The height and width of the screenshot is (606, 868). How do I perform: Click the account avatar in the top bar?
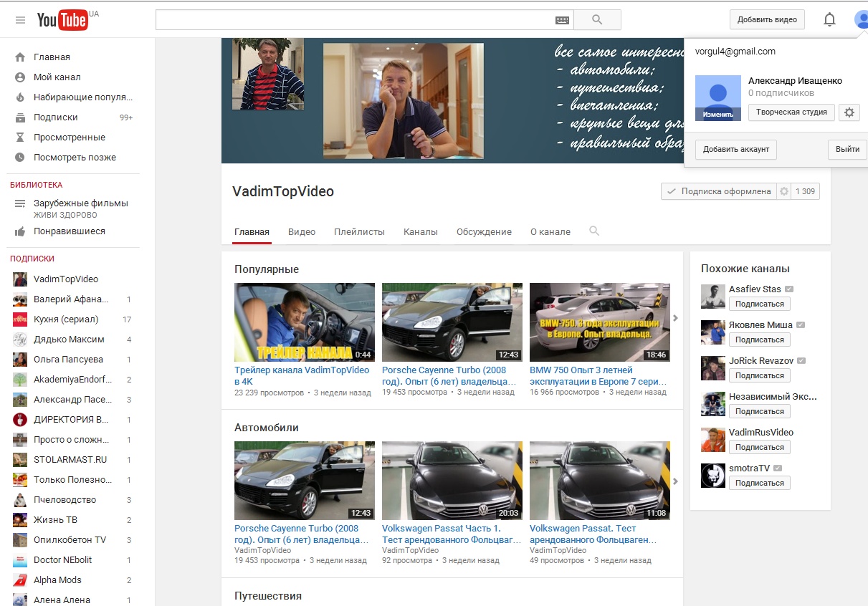pyautogui.click(x=861, y=20)
